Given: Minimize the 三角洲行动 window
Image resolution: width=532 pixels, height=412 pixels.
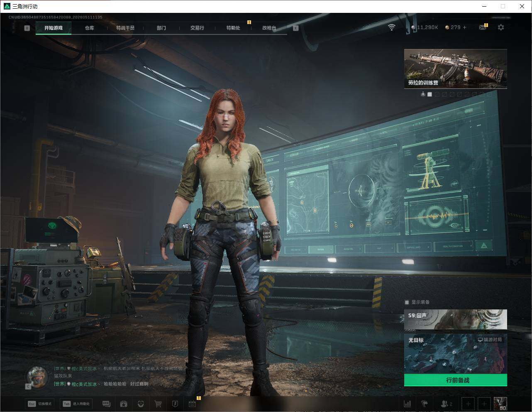Looking at the screenshot, I should (x=484, y=6).
